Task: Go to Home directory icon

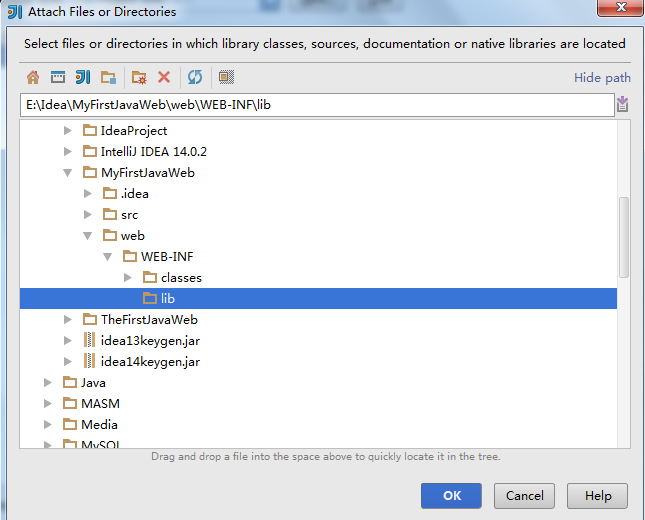Action: pos(33,77)
